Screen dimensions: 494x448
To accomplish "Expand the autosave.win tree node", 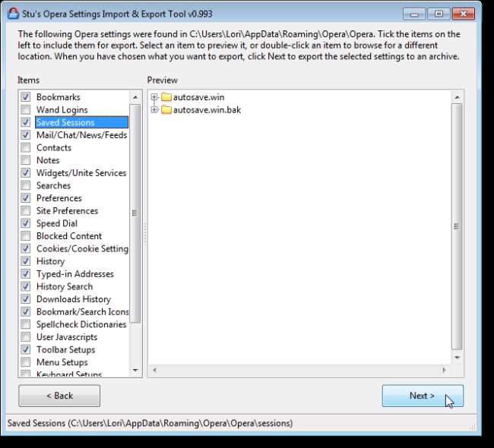I will click(x=154, y=97).
